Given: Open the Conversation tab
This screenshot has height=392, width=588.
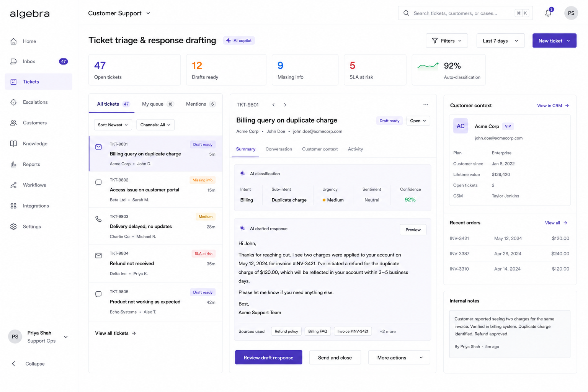Looking at the screenshot, I should (279, 149).
